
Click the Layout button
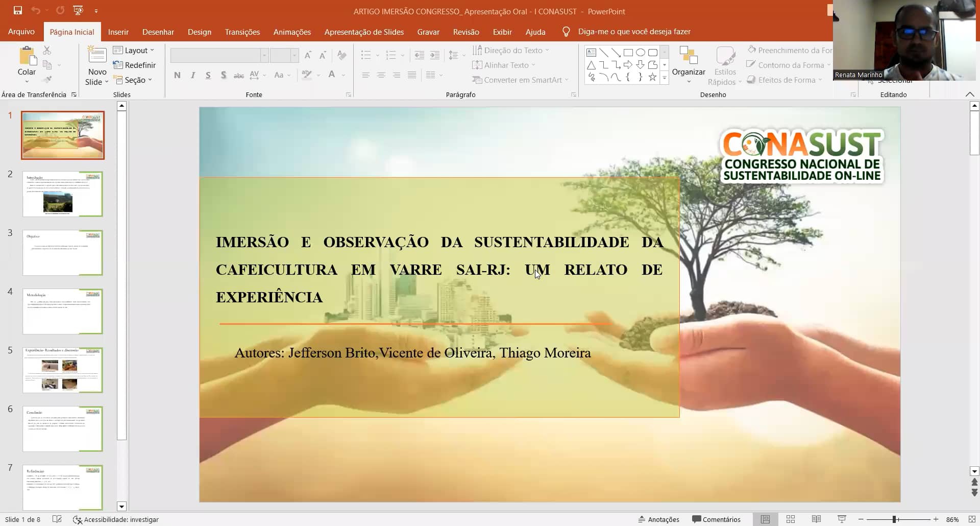pyautogui.click(x=133, y=50)
